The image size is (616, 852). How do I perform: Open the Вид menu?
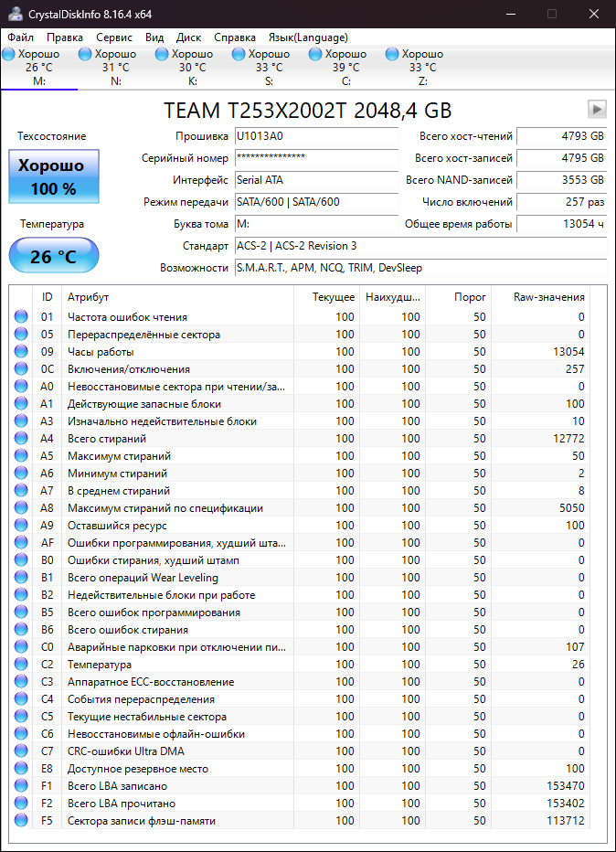pos(154,37)
